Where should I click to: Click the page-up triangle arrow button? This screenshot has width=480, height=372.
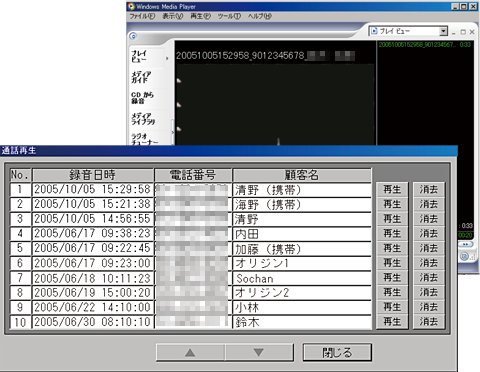190,352
